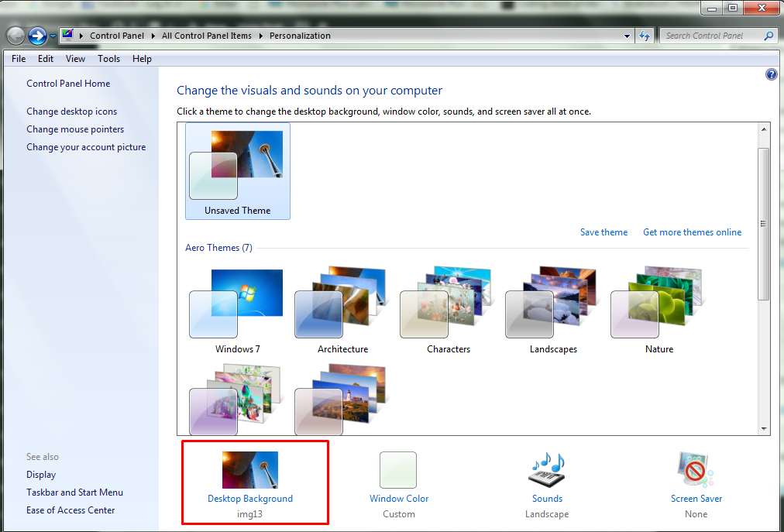Click the Save theme link
This screenshot has height=532, width=784.
(x=603, y=232)
